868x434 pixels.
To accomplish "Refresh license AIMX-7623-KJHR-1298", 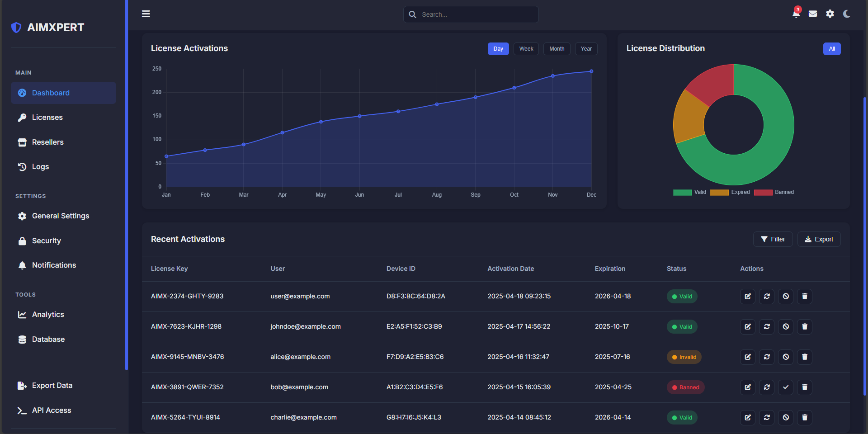I will click(x=767, y=327).
